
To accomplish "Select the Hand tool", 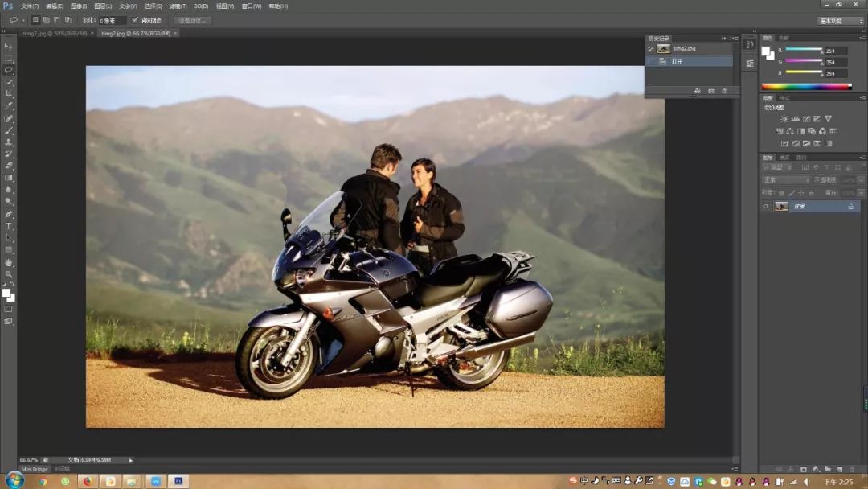I will tap(9, 262).
